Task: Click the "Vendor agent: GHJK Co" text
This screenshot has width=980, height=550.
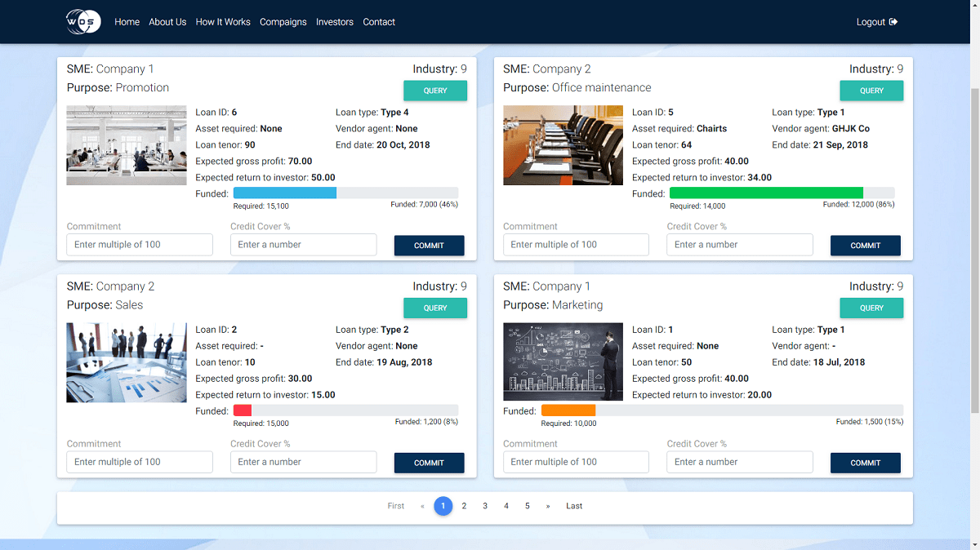Action: [821, 128]
